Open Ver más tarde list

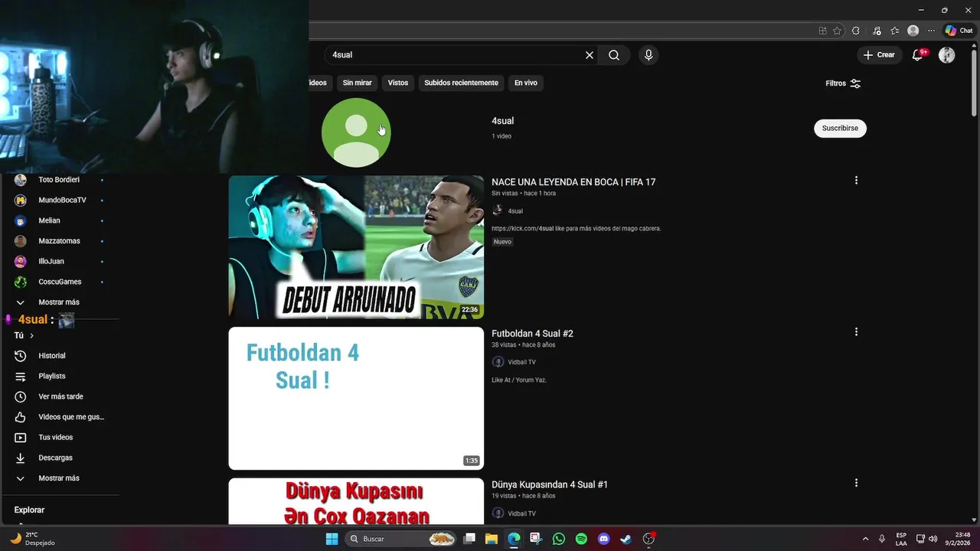60,396
